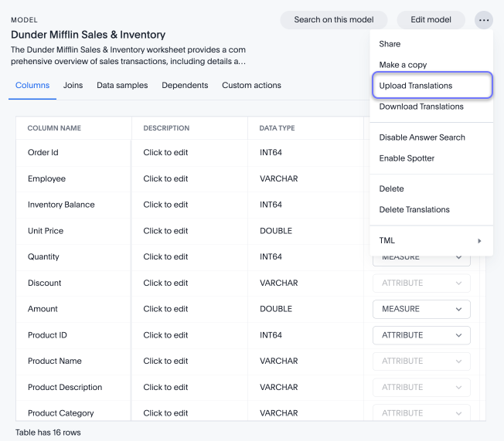Edit description for Unit Price column
The image size is (504, 441).
(x=165, y=231)
